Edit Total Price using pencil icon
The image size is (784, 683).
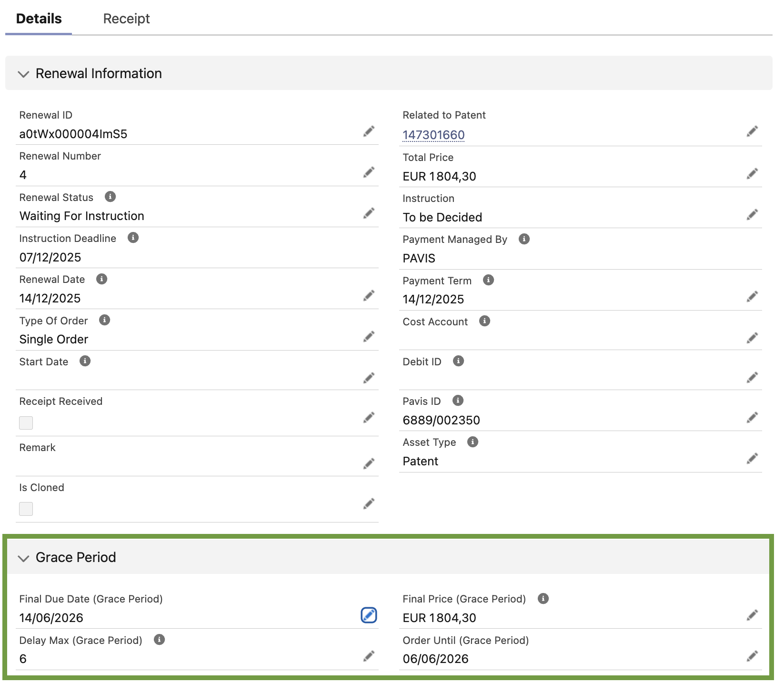point(752,174)
